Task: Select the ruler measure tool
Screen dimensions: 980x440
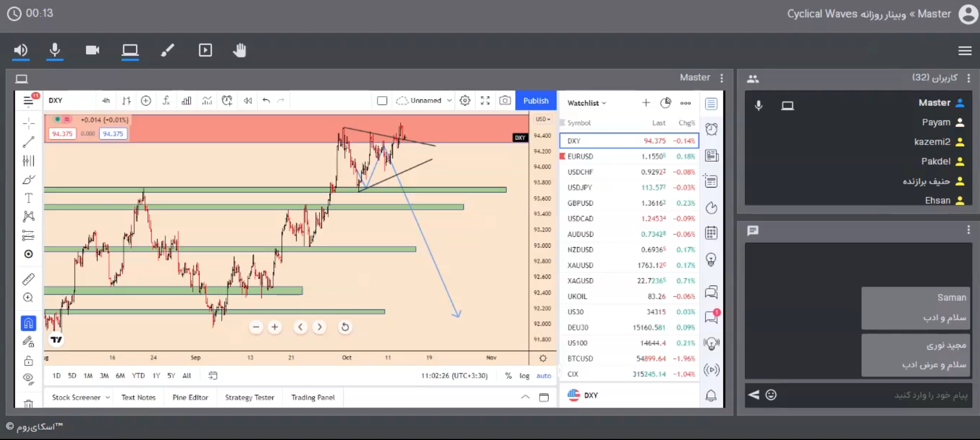Action: tap(28, 279)
